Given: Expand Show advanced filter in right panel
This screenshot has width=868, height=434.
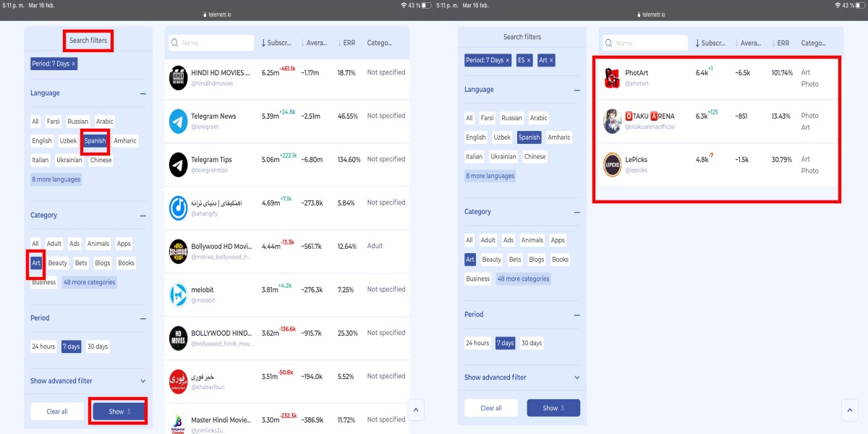Looking at the screenshot, I should [x=522, y=378].
